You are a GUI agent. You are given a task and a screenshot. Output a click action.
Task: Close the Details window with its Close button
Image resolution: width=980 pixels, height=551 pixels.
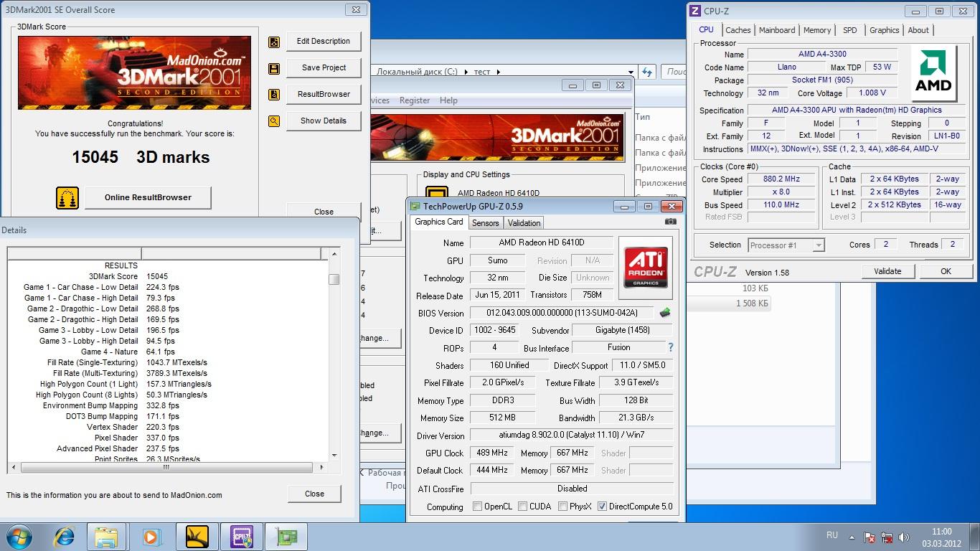click(x=314, y=494)
